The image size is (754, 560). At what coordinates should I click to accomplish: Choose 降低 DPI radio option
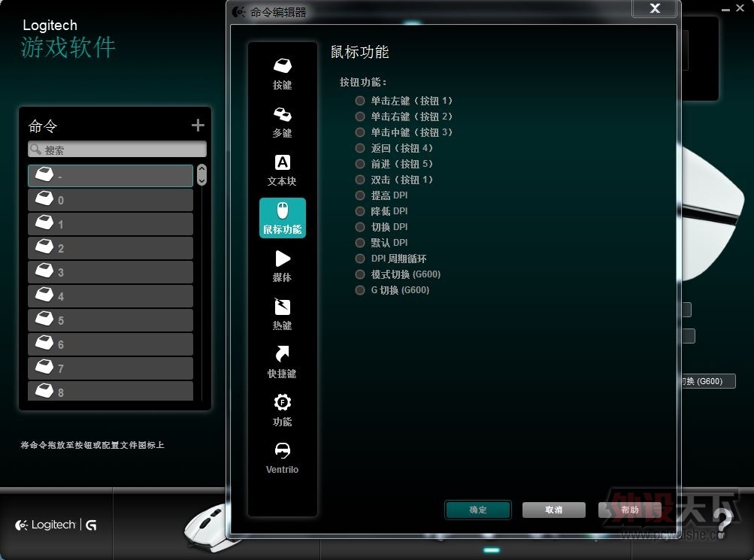pyautogui.click(x=359, y=211)
